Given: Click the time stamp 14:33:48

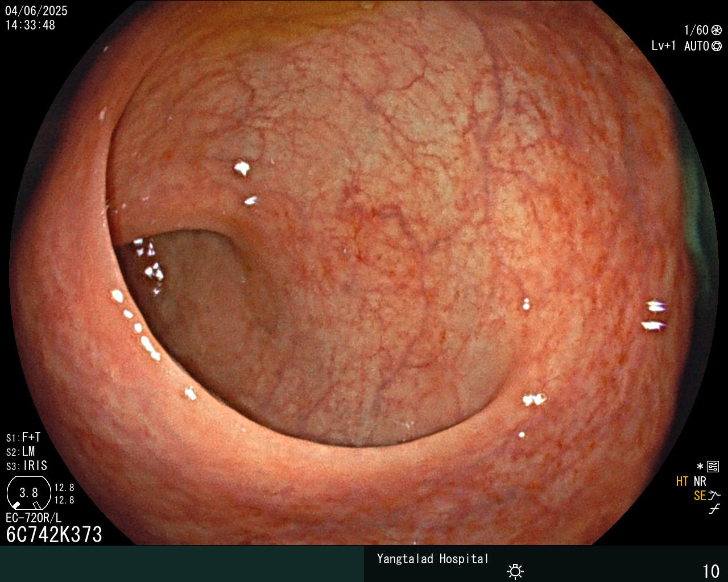Looking at the screenshot, I should click(30, 26).
